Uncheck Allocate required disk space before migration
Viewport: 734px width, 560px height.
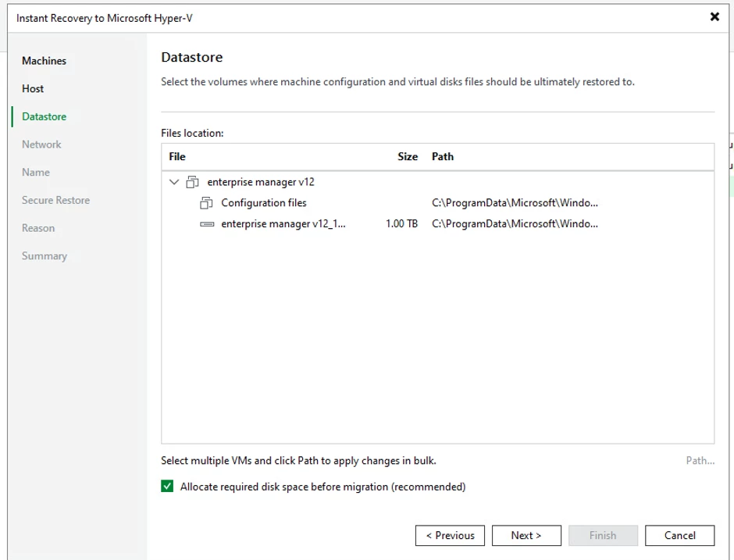(167, 487)
